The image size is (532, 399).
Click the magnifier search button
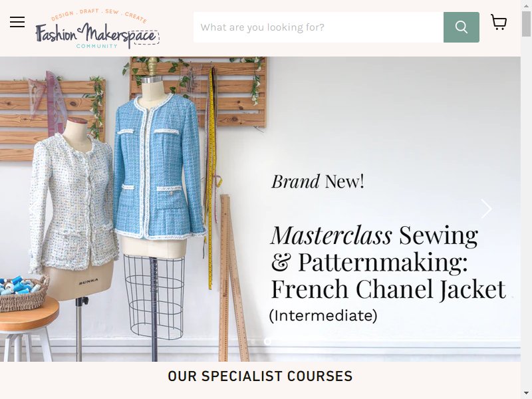(x=461, y=27)
